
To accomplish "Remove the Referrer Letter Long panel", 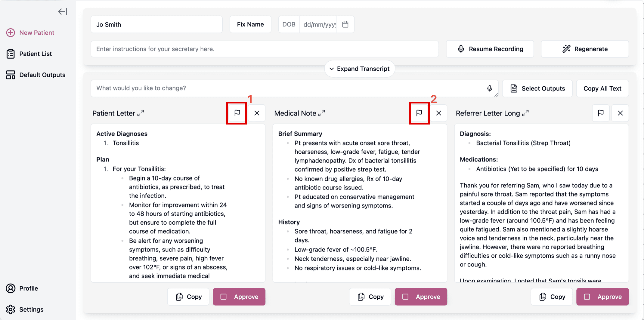I will [x=620, y=113].
